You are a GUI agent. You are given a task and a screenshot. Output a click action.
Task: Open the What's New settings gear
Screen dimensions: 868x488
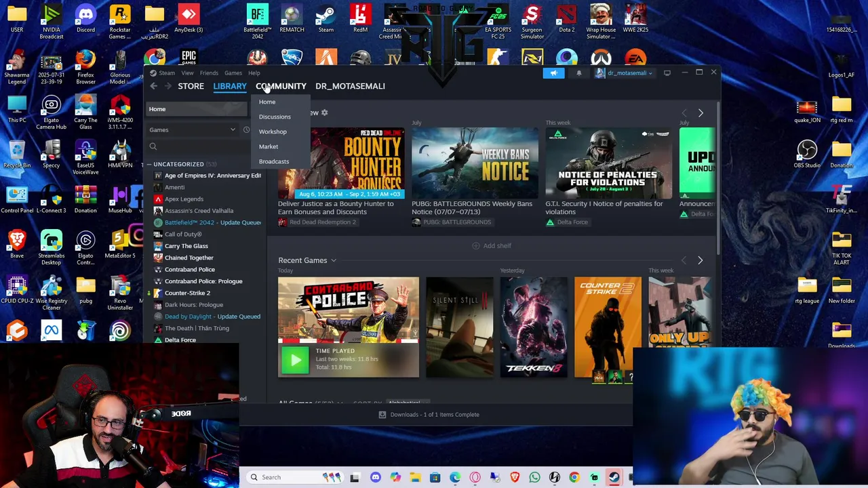click(324, 113)
